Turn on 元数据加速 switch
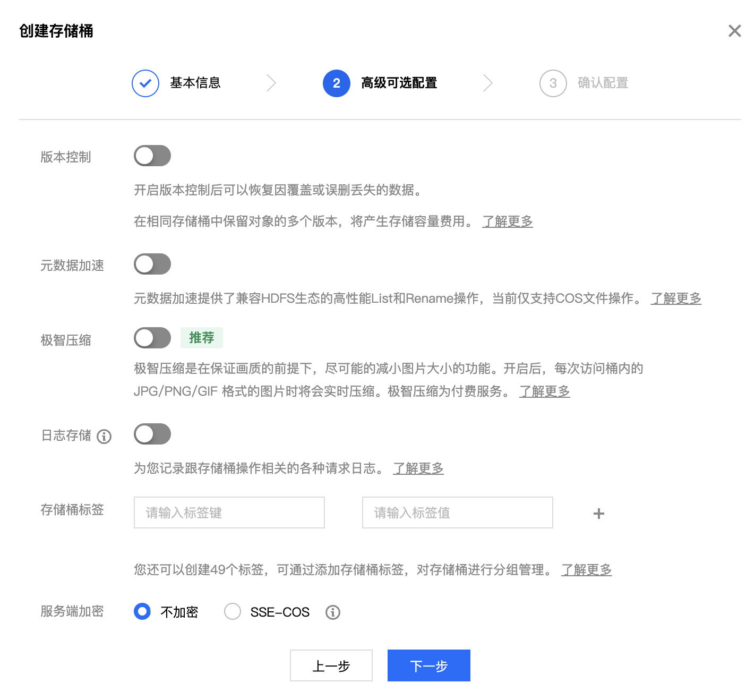 [152, 264]
